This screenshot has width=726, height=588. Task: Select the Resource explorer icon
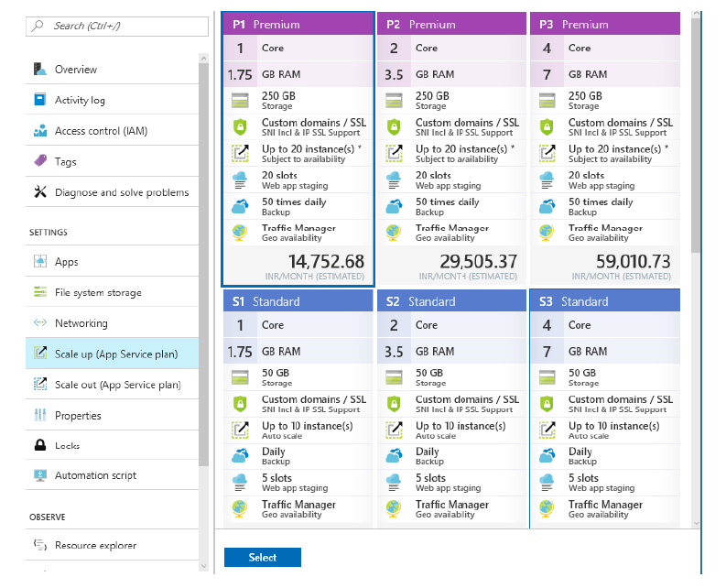click(x=39, y=545)
